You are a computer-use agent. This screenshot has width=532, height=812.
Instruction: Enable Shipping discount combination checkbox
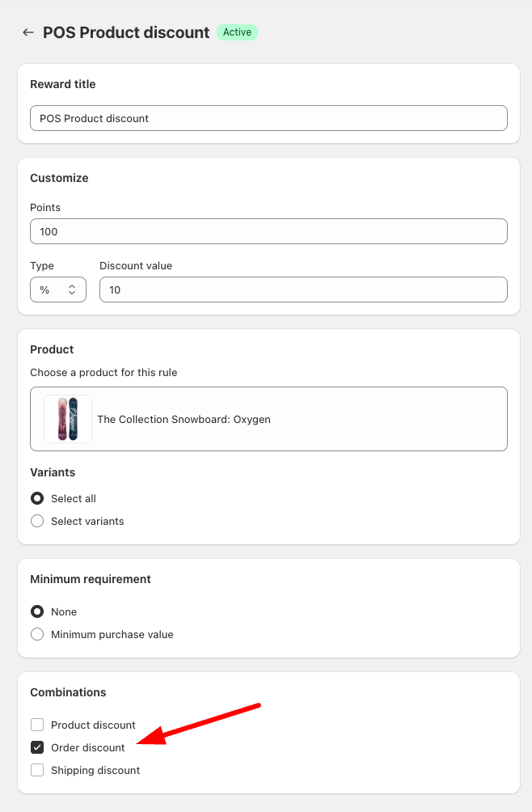click(37, 770)
